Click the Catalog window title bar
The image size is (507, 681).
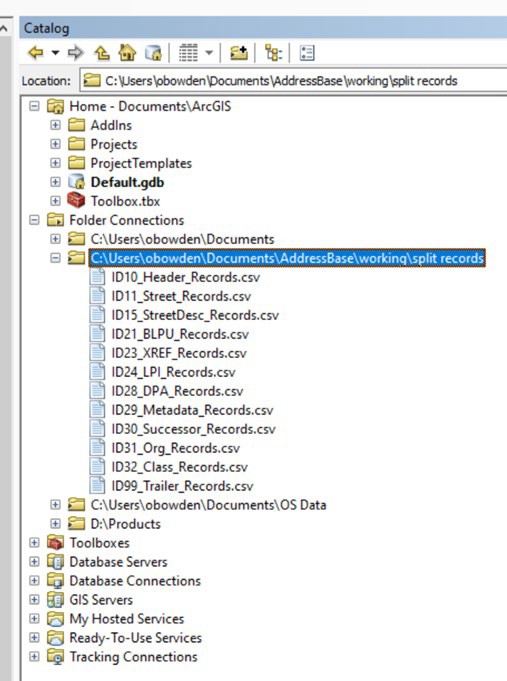tap(263, 28)
